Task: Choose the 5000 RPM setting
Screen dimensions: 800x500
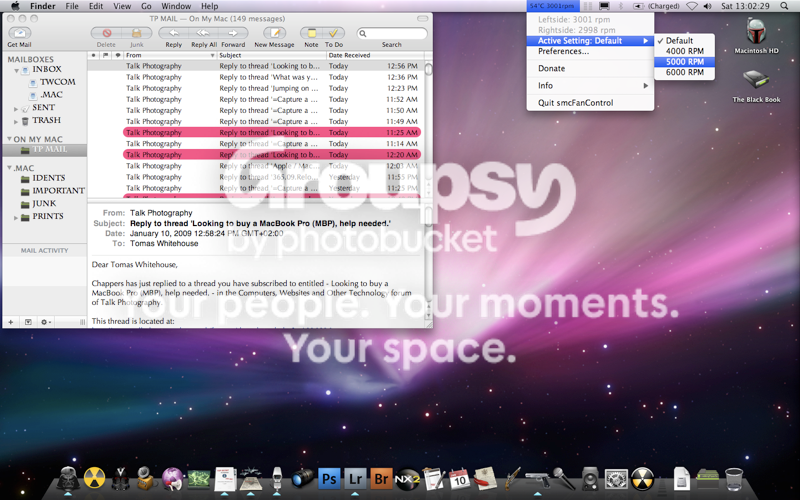Action: (x=684, y=62)
